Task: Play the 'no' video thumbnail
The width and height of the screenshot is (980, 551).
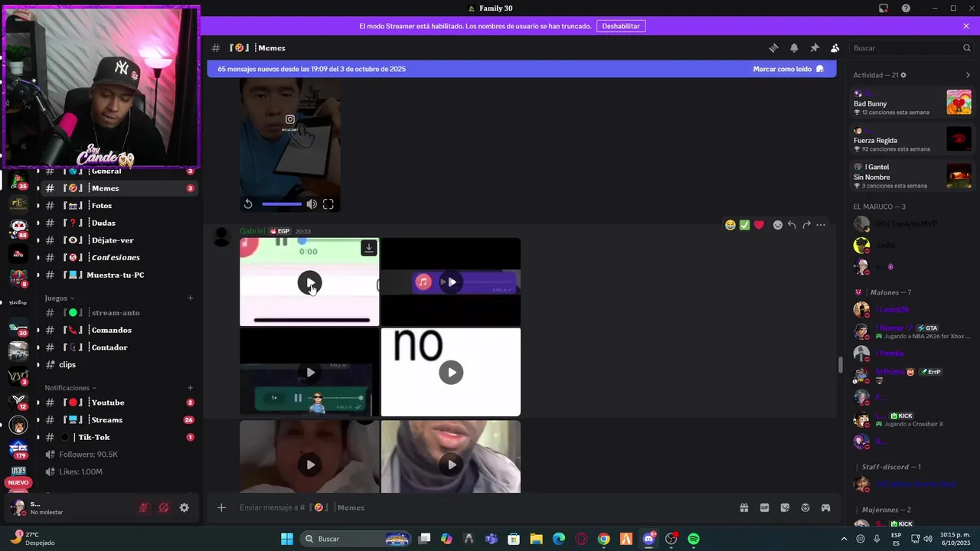Action: (x=451, y=373)
